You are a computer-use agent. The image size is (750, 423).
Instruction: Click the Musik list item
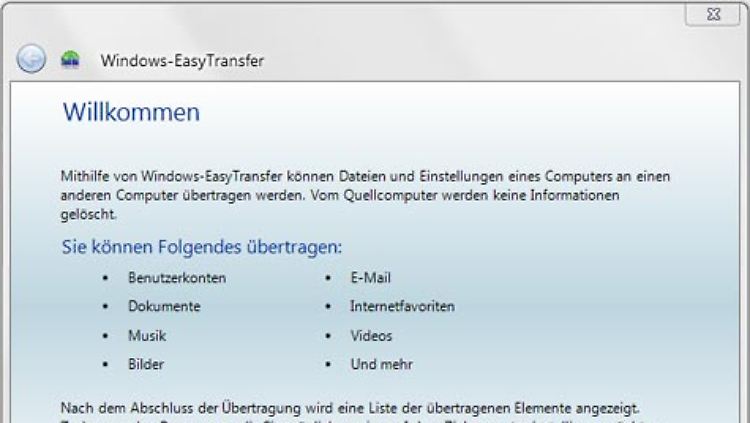point(147,335)
